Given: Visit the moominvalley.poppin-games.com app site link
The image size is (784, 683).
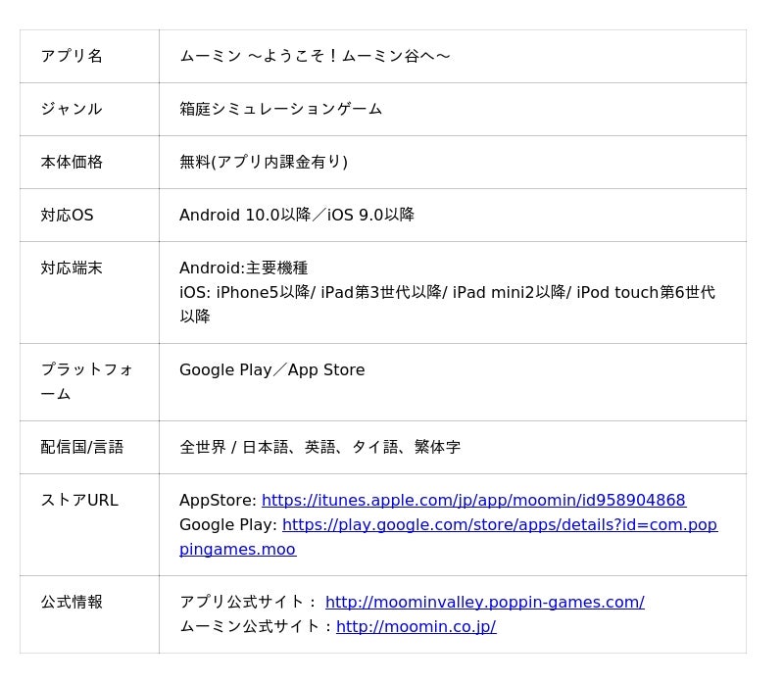Looking at the screenshot, I should 484,602.
